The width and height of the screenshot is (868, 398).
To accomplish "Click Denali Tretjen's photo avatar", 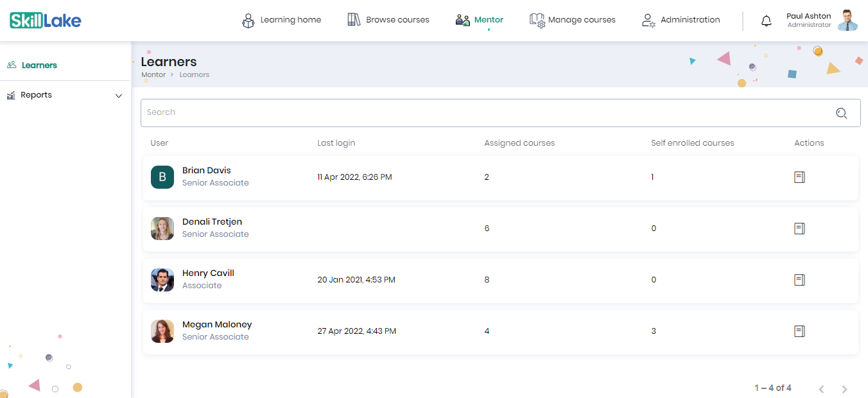I will click(162, 229).
